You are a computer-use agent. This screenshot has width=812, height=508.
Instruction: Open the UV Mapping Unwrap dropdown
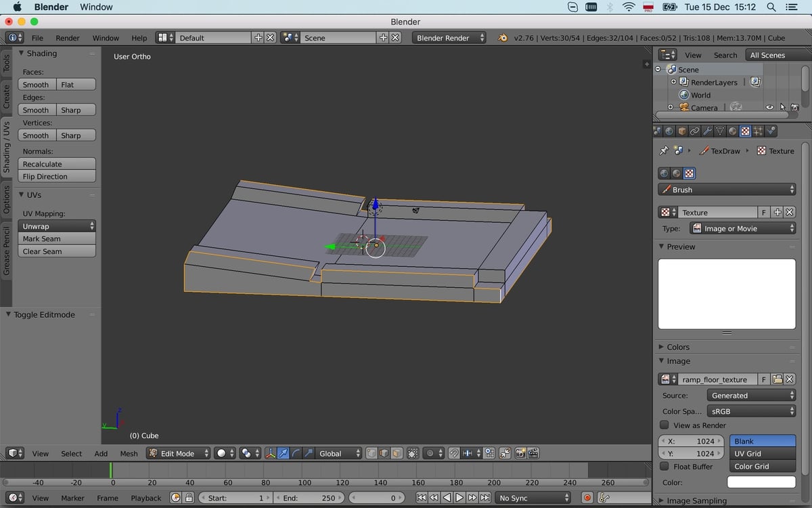[x=56, y=226]
